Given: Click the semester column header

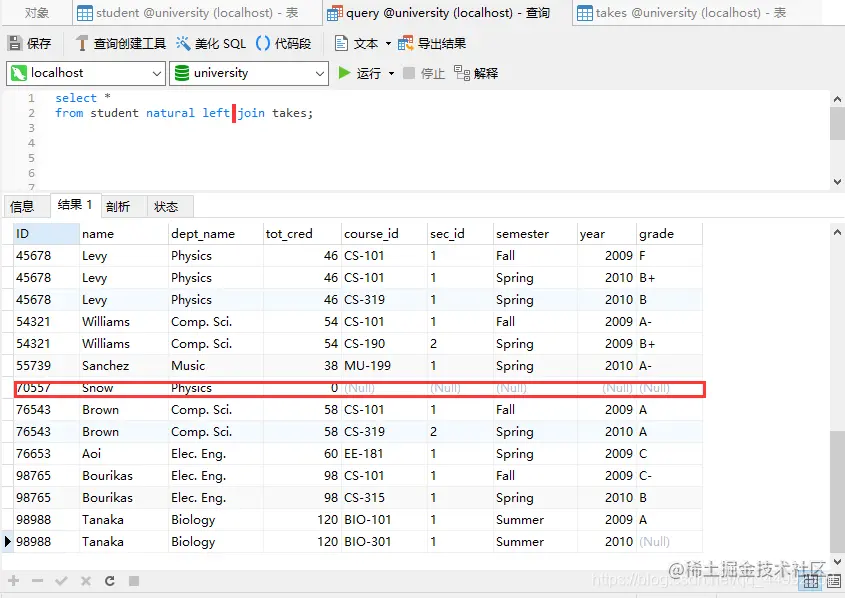Looking at the screenshot, I should coord(535,234).
